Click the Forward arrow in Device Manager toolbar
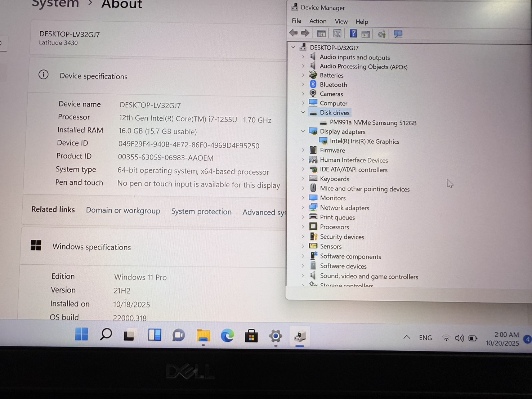The image size is (532, 399). [x=305, y=33]
